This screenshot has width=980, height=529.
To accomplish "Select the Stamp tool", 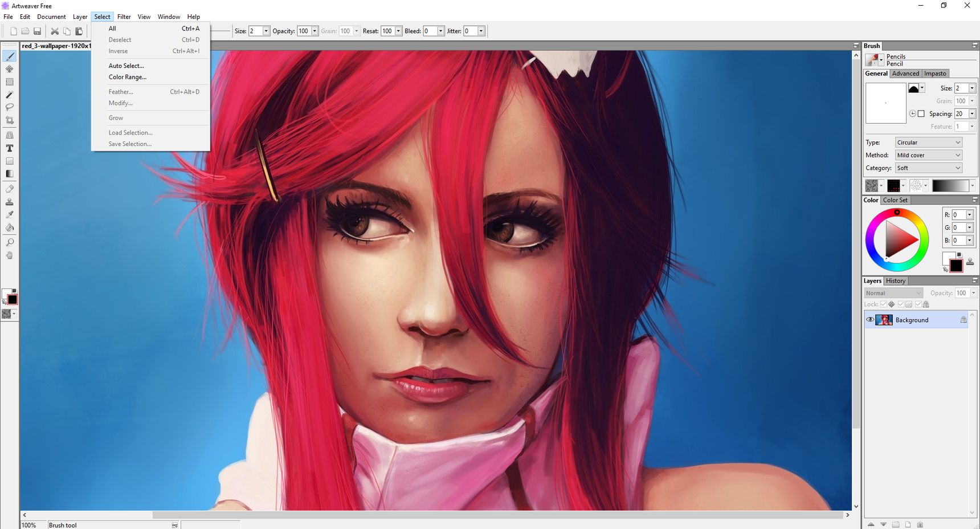I will click(x=10, y=202).
